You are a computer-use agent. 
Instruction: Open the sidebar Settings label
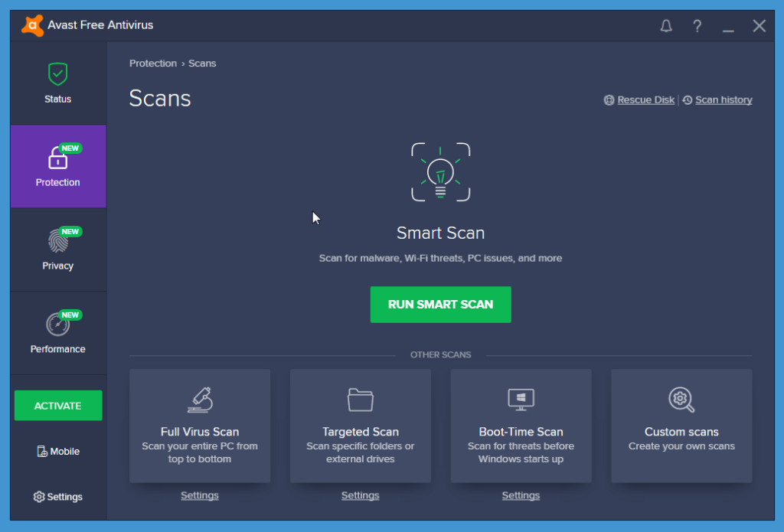coord(65,497)
